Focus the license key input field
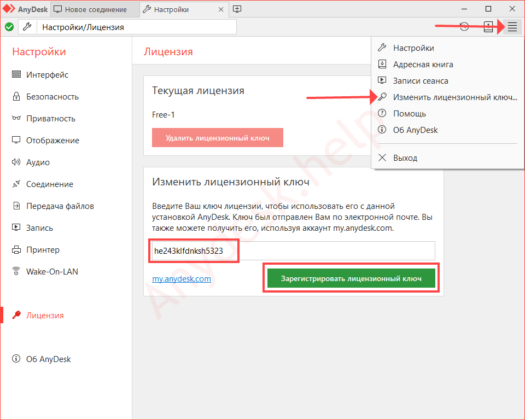Screen dimensions: 525x420 coord(293,251)
